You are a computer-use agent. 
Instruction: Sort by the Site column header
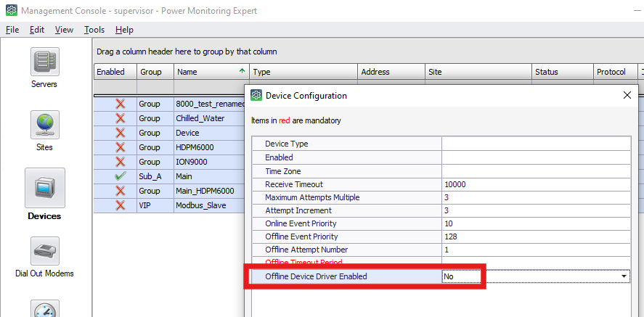[478, 72]
